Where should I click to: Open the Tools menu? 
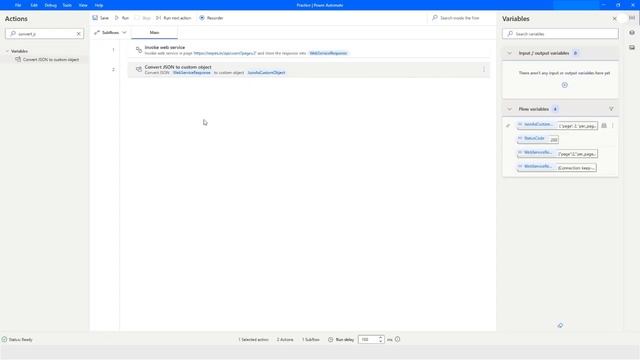click(x=67, y=5)
